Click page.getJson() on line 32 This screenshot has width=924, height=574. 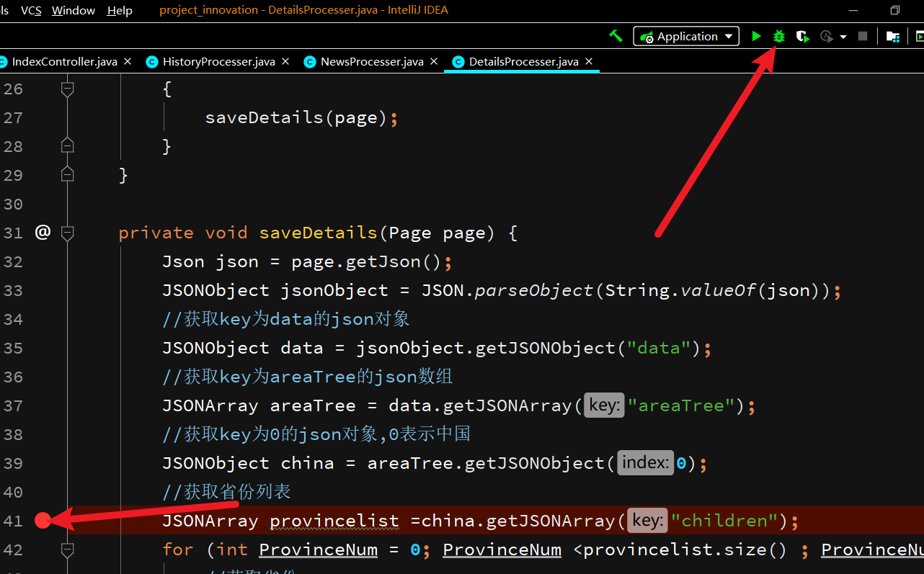(x=366, y=261)
